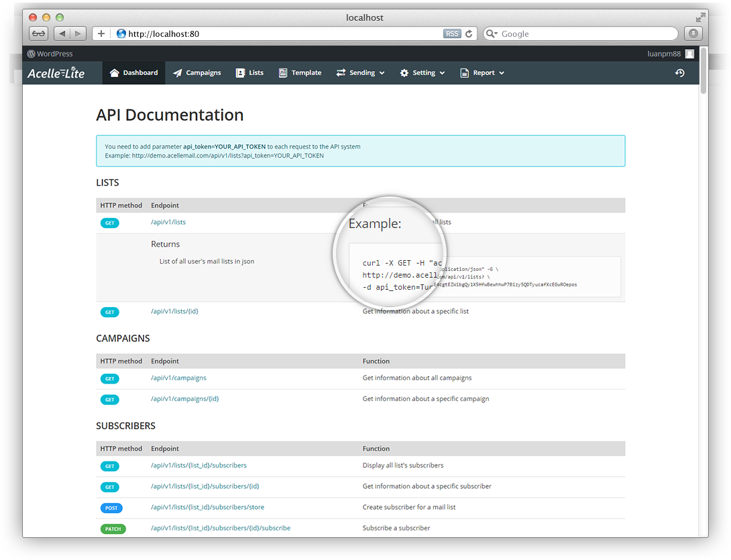
Task: Click the Acelle Lite logo
Action: 56,72
